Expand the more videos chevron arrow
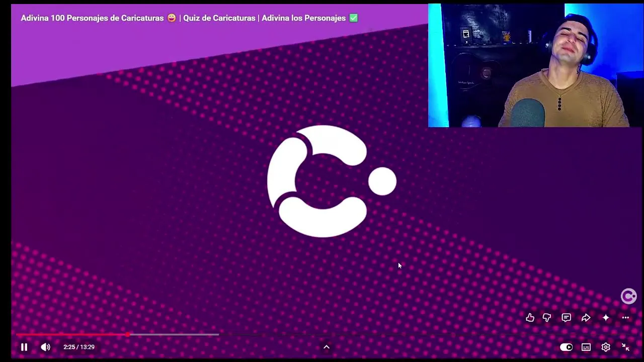The image size is (644, 362). (326, 347)
